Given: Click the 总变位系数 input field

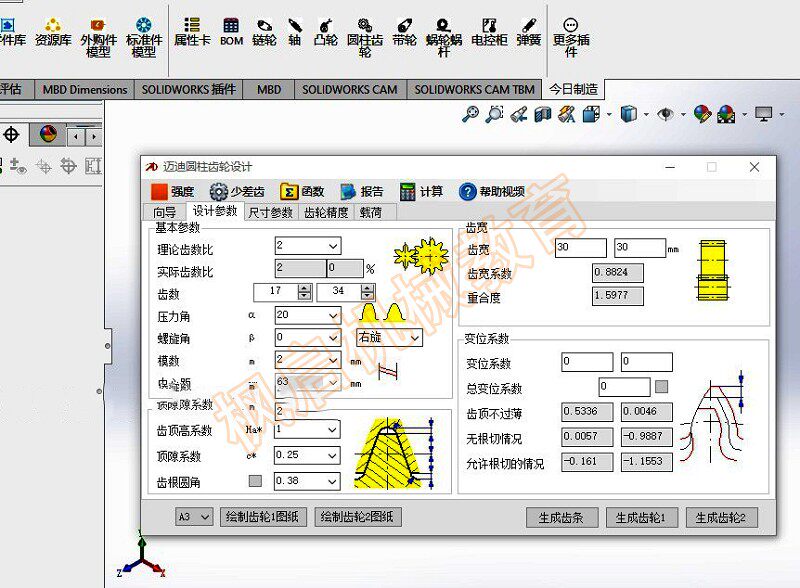Looking at the screenshot, I should (x=624, y=386).
